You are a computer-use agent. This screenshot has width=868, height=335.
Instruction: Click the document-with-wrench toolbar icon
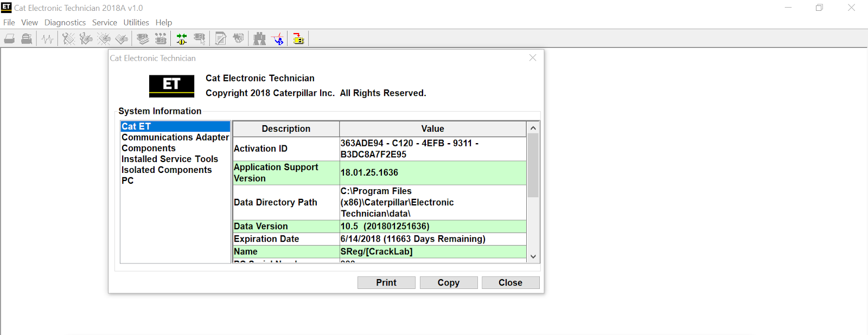tap(221, 38)
